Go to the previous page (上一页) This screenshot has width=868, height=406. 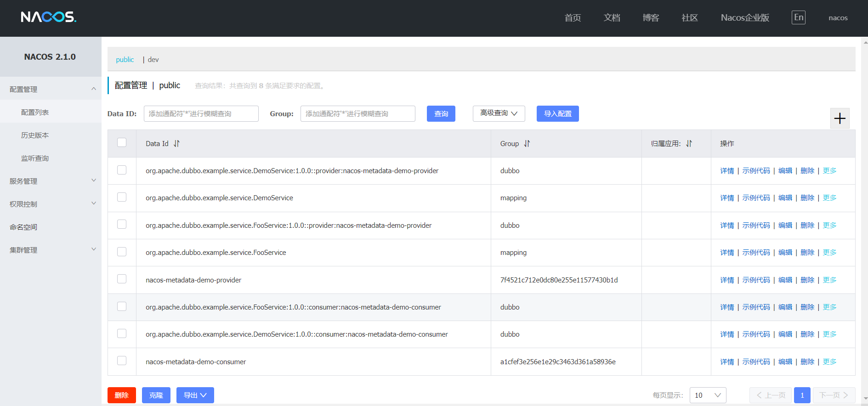(770, 395)
